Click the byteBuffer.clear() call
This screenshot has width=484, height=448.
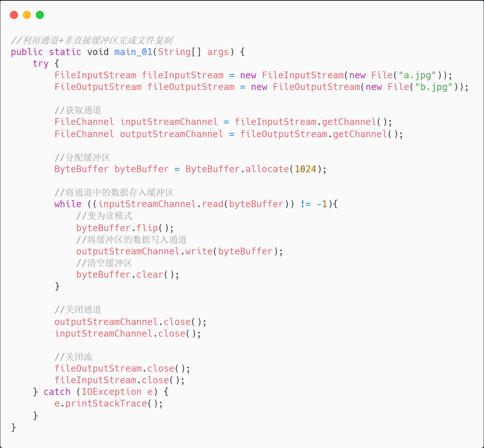click(127, 274)
